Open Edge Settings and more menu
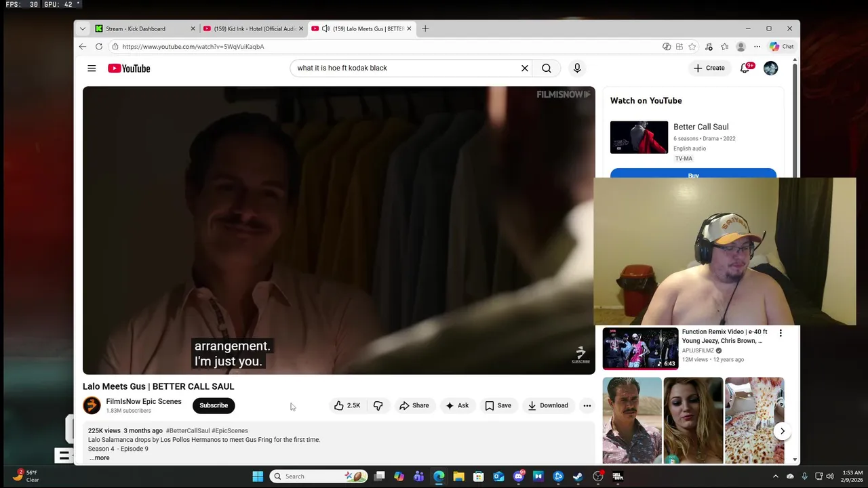This screenshot has width=868, height=488. [x=757, y=47]
